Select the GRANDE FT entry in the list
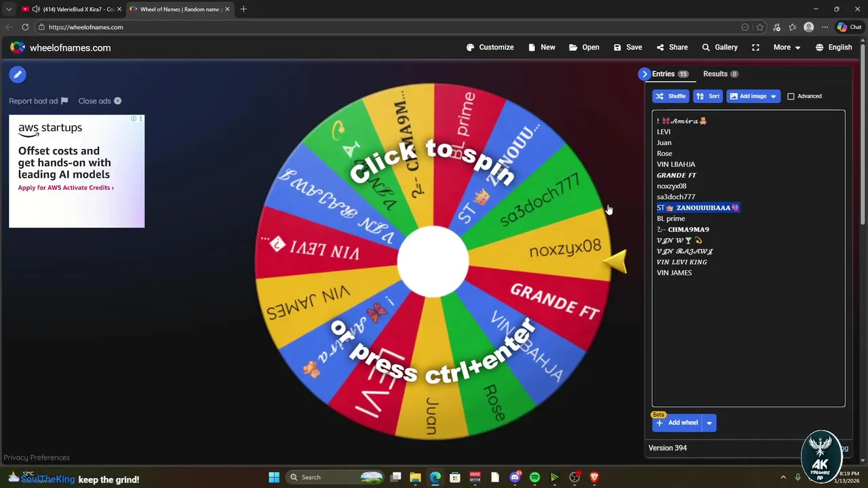 (x=676, y=175)
